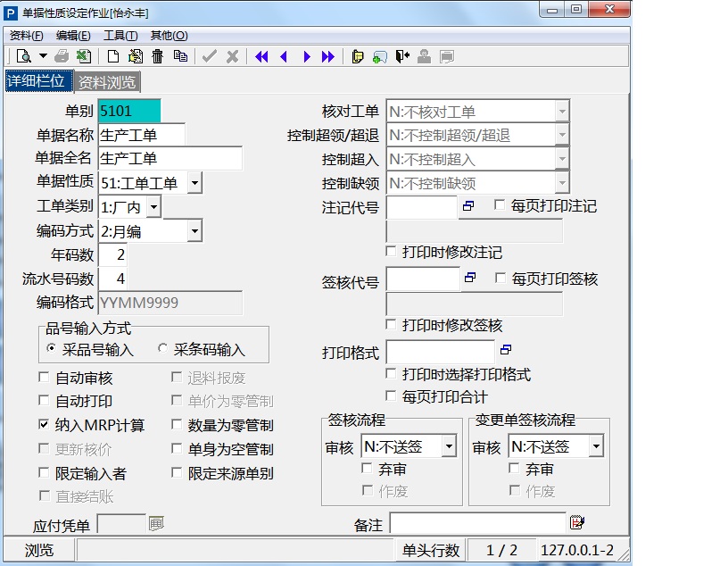Open the query icon's dropdown arrow

[x=43, y=56]
